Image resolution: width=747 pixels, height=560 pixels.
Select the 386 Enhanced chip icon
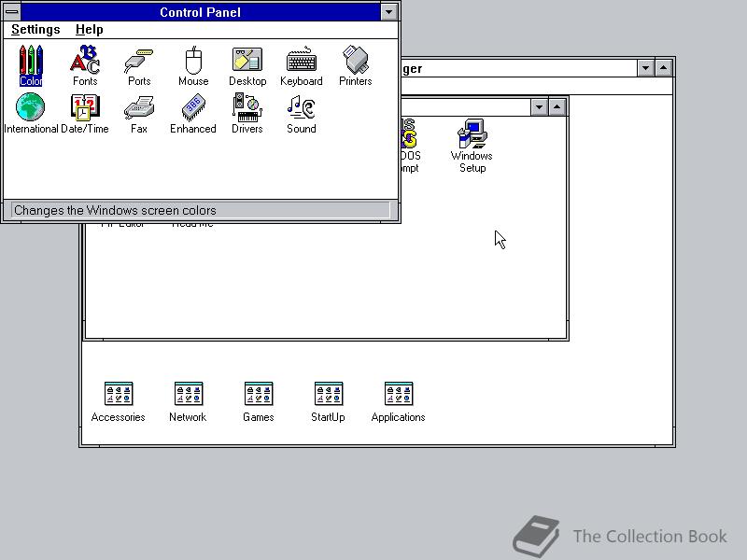pyautogui.click(x=193, y=113)
